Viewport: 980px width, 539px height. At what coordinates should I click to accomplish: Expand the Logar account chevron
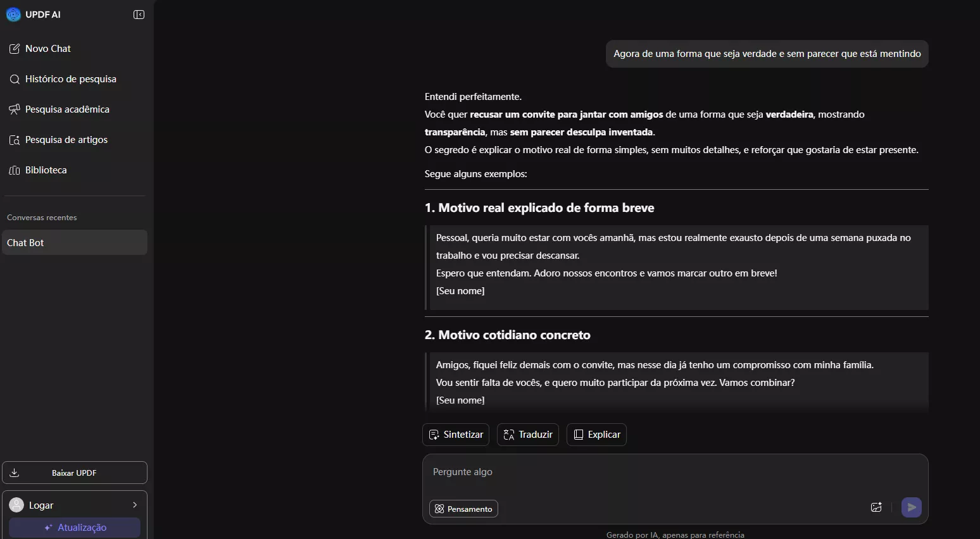pos(135,505)
